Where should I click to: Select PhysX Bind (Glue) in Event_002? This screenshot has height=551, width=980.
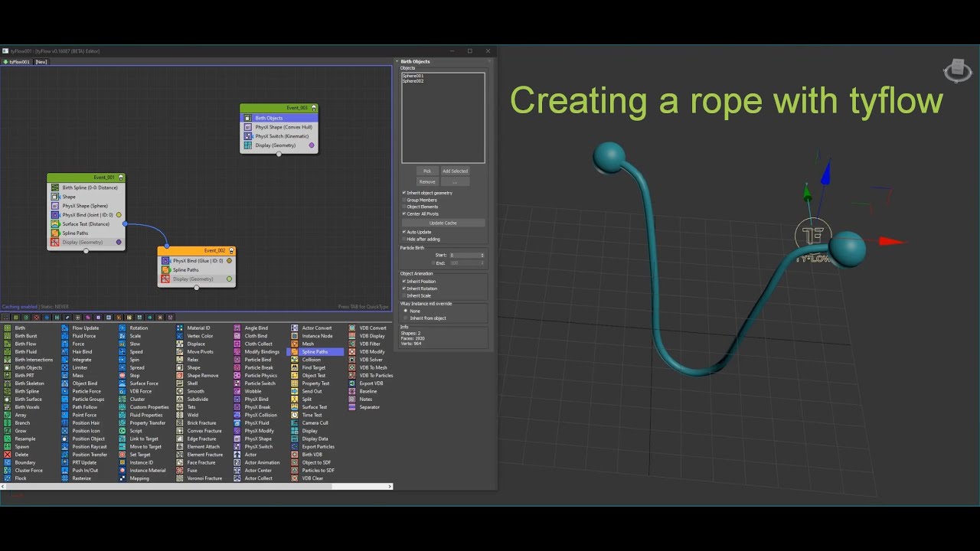click(196, 261)
